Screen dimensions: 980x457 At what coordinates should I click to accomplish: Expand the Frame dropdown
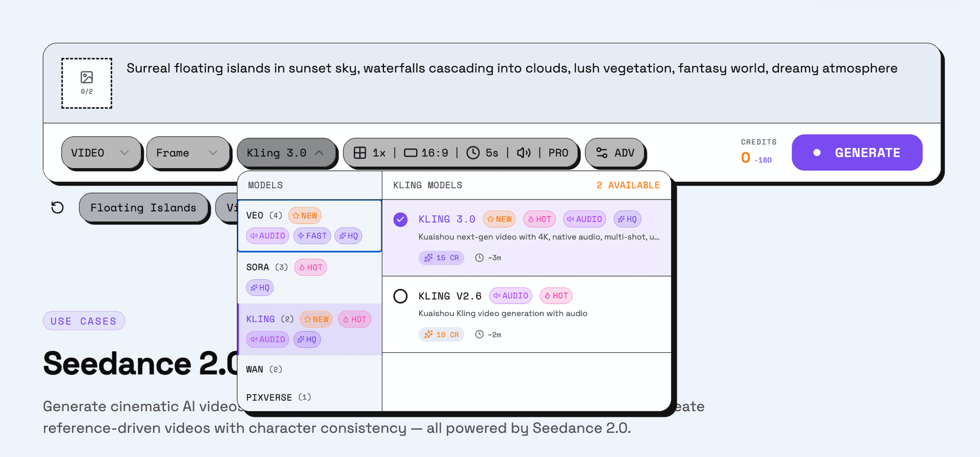[x=188, y=153]
